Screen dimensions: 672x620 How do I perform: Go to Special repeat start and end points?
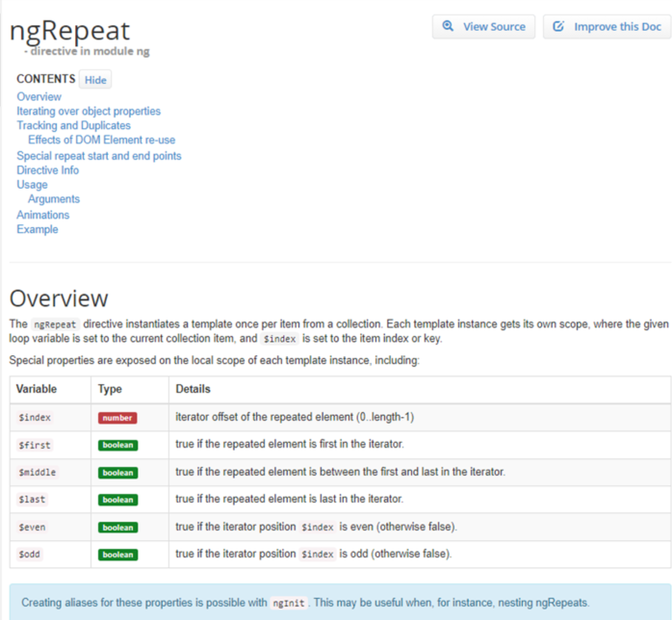click(x=99, y=156)
